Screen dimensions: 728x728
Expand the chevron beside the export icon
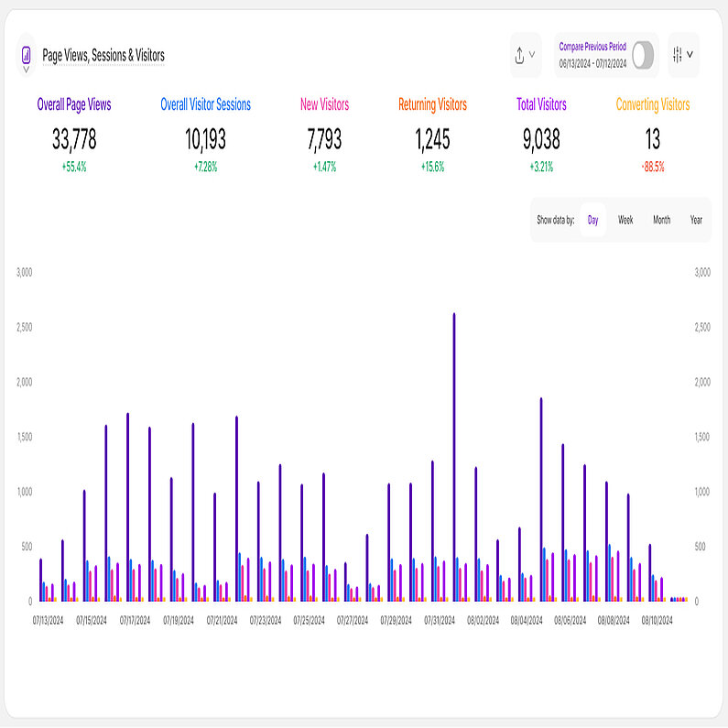click(x=532, y=55)
